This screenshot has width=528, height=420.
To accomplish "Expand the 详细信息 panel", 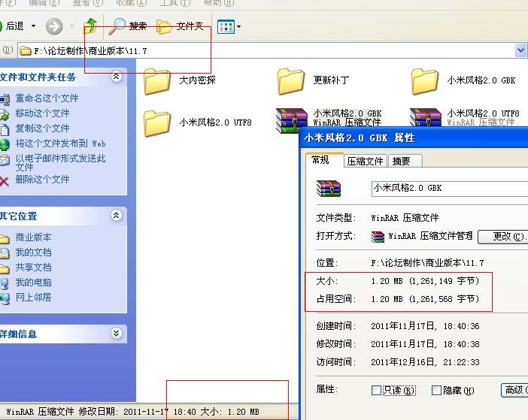I will click(x=116, y=334).
